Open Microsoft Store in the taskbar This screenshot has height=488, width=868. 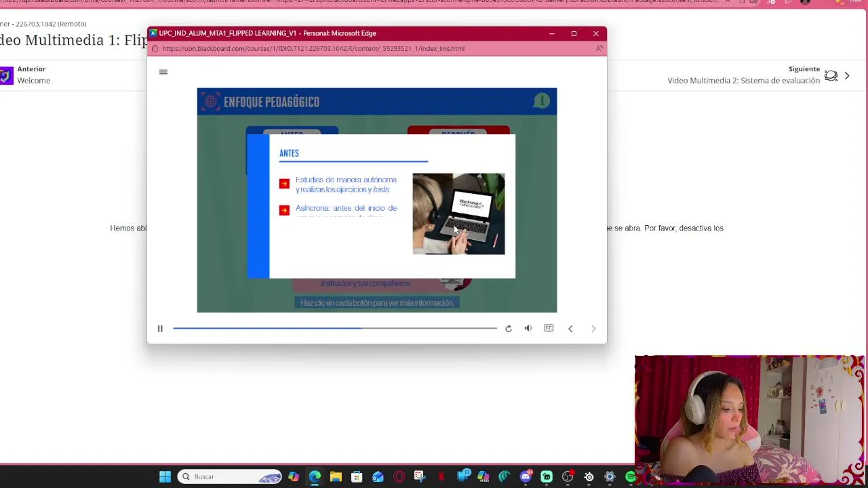tap(357, 476)
